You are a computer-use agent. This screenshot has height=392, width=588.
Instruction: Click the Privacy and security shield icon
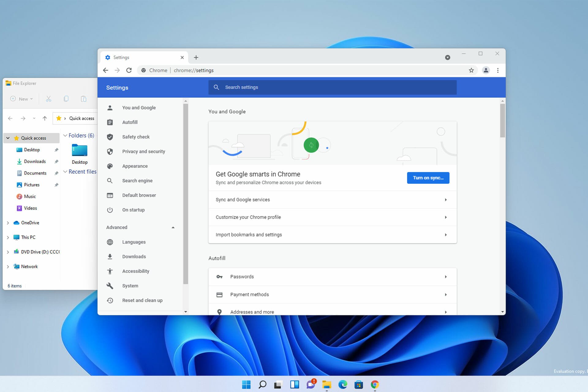(x=110, y=151)
